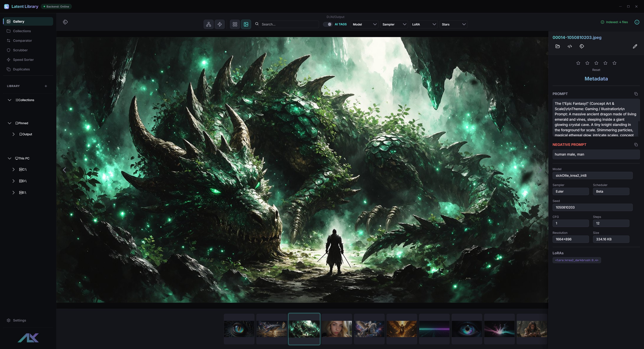This screenshot has width=644, height=349.
Task: Open the LoRA filter dropdown
Action: pyautogui.click(x=424, y=24)
